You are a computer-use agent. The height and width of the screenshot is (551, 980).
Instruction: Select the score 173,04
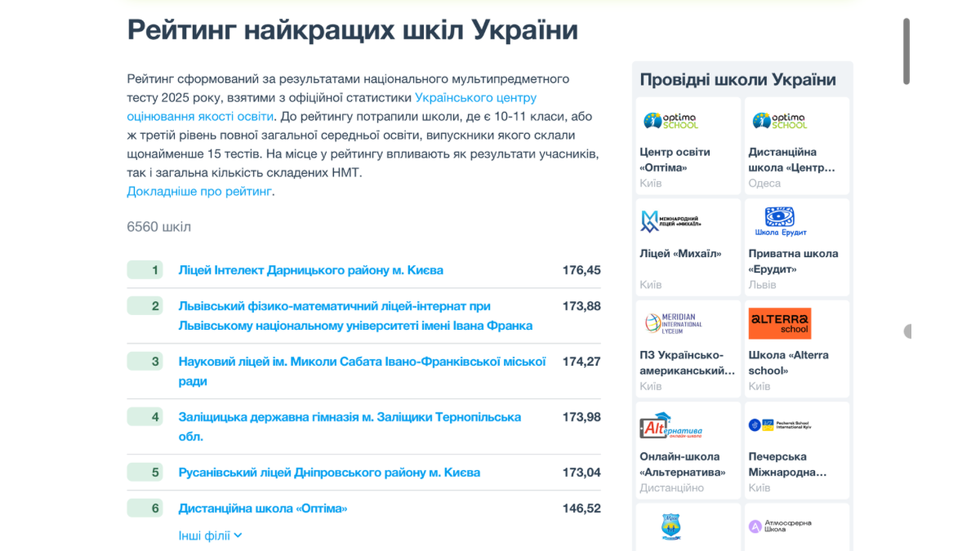581,473
